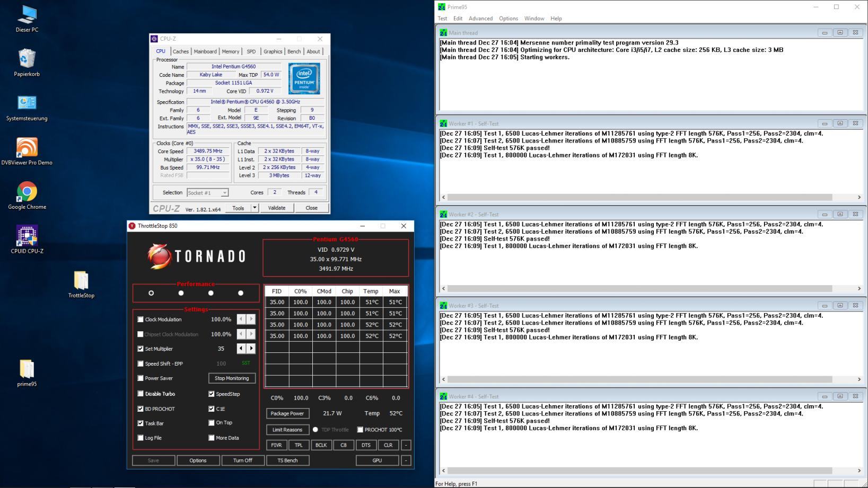
Task: Open the Options menu in Prime95
Action: [x=508, y=19]
